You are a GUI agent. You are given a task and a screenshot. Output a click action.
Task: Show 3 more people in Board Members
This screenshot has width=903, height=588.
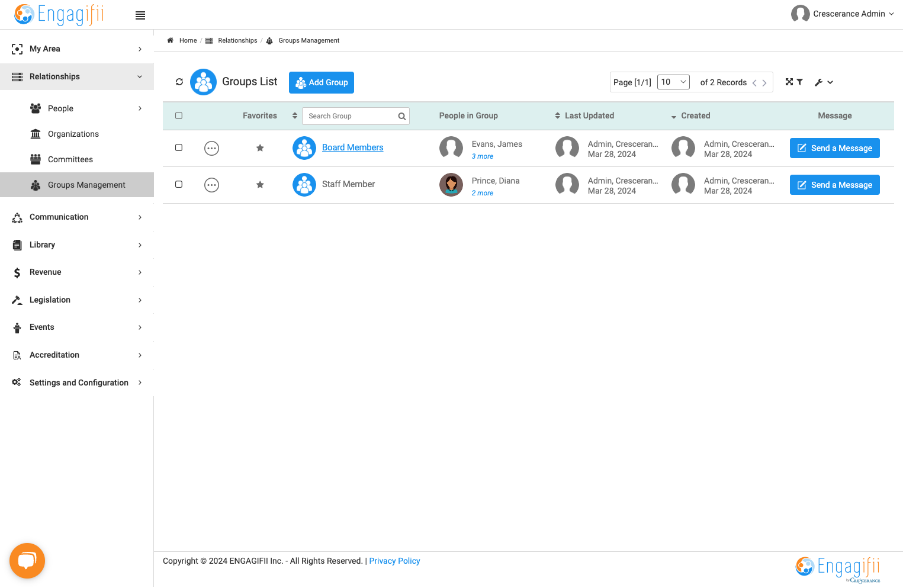483,156
